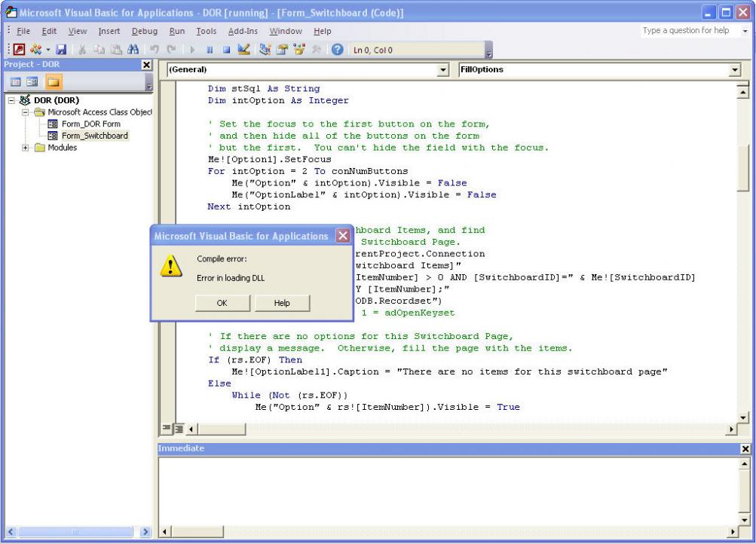The image size is (756, 544).
Task: Select Form_Switchboard in project tree
Action: pos(94,136)
